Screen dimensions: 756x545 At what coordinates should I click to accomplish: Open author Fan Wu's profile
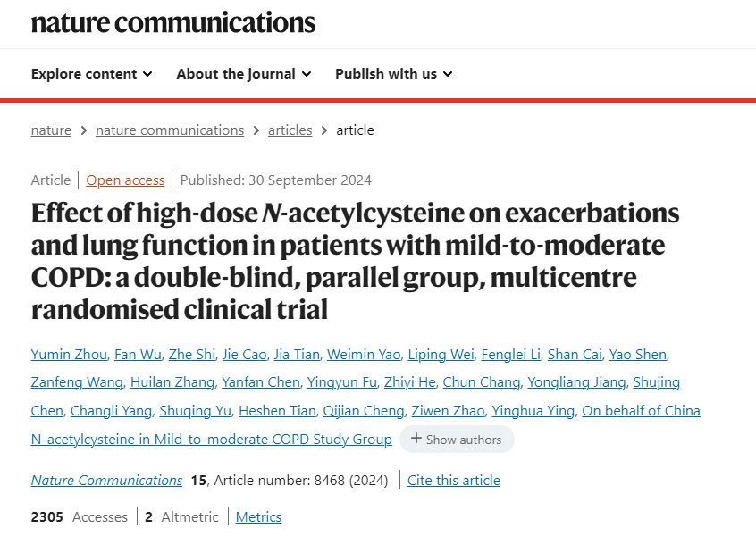[138, 354]
